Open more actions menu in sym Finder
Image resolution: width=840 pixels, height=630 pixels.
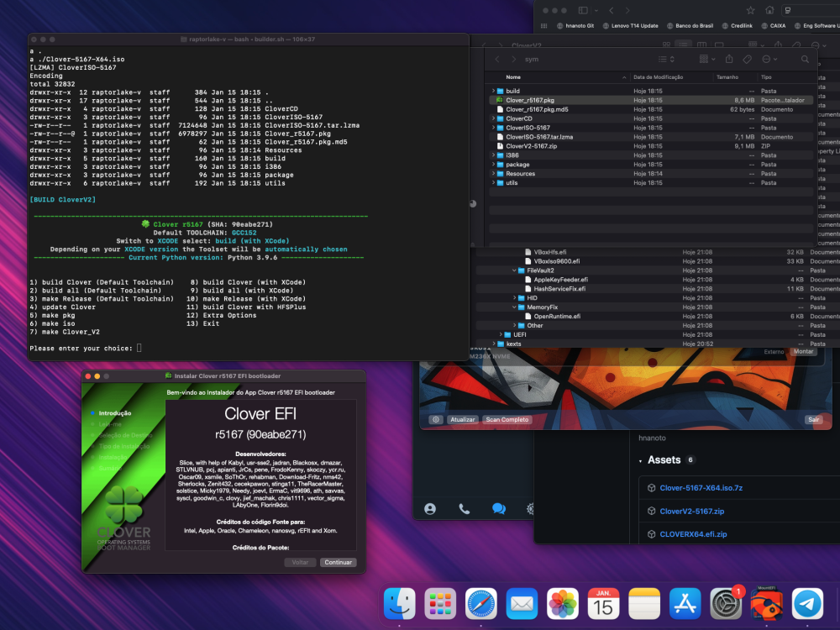point(769,59)
